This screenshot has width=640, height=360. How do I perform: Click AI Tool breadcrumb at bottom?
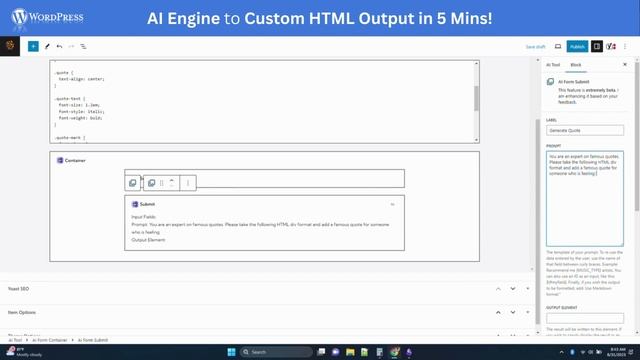tap(15, 340)
